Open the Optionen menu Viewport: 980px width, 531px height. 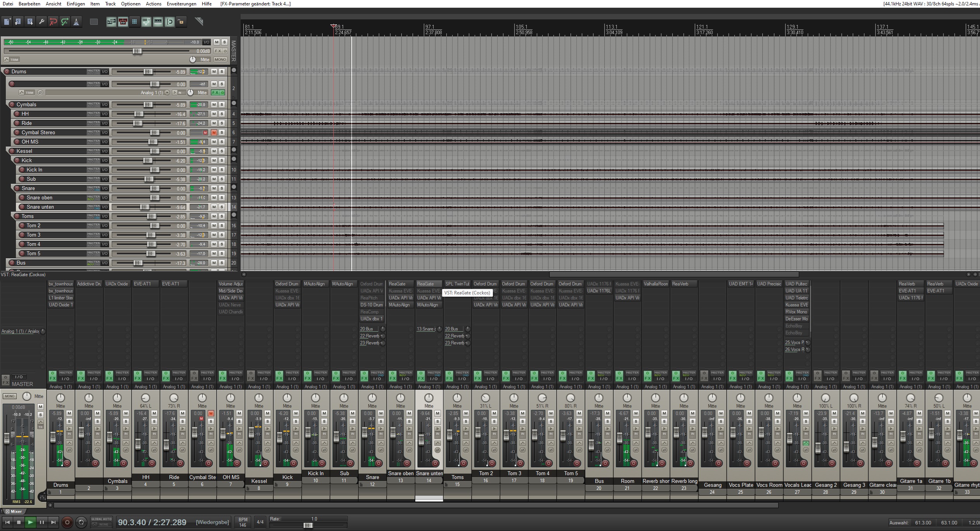[130, 4]
